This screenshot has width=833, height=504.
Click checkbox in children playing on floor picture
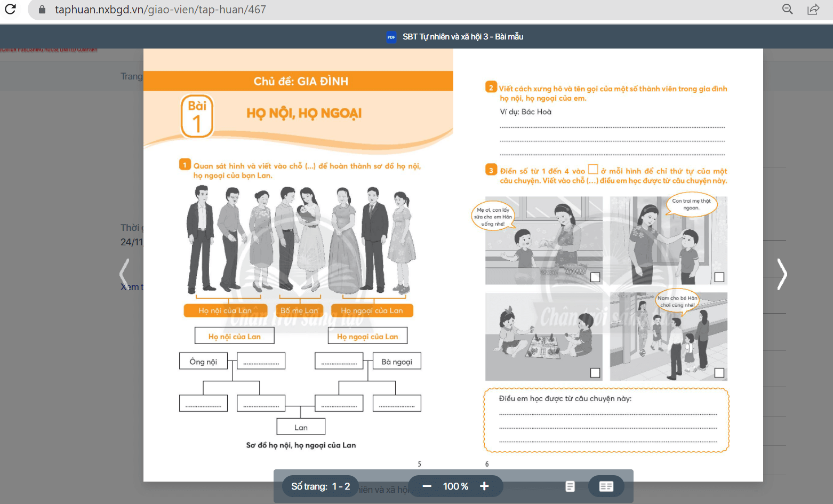point(595,373)
